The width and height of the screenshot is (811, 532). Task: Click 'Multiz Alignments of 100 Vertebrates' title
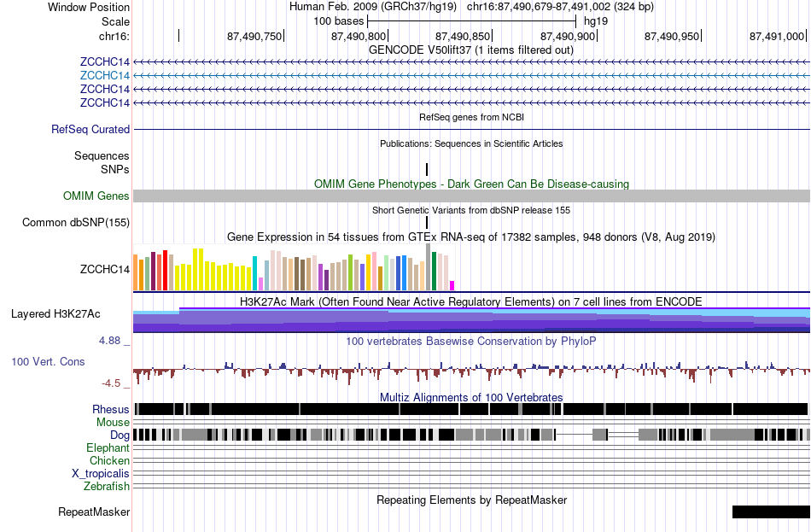coord(471,397)
